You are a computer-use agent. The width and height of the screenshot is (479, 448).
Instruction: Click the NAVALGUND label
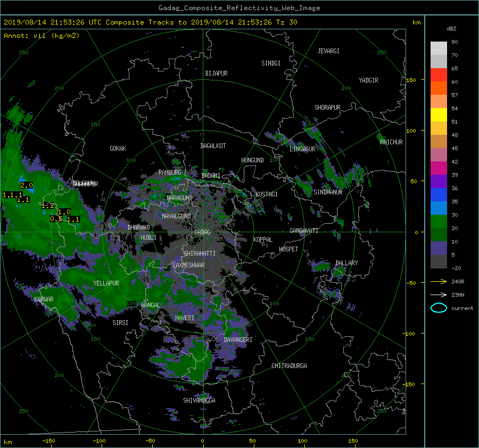[176, 216]
